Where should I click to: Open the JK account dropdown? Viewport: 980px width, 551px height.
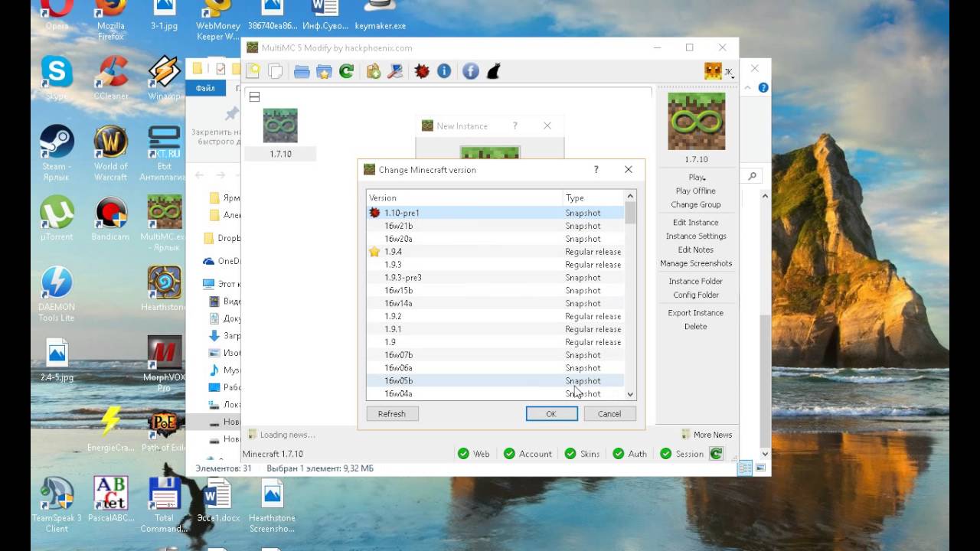719,71
